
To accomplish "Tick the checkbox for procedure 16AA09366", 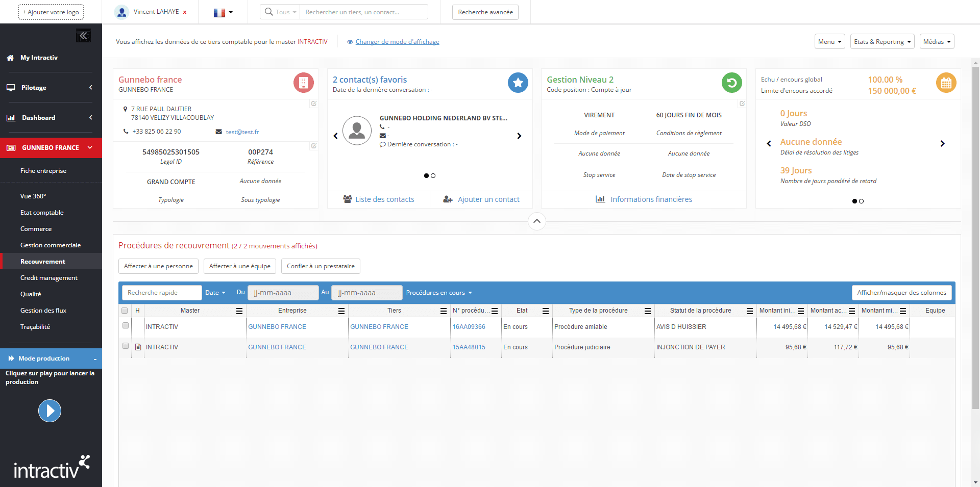I will point(126,326).
